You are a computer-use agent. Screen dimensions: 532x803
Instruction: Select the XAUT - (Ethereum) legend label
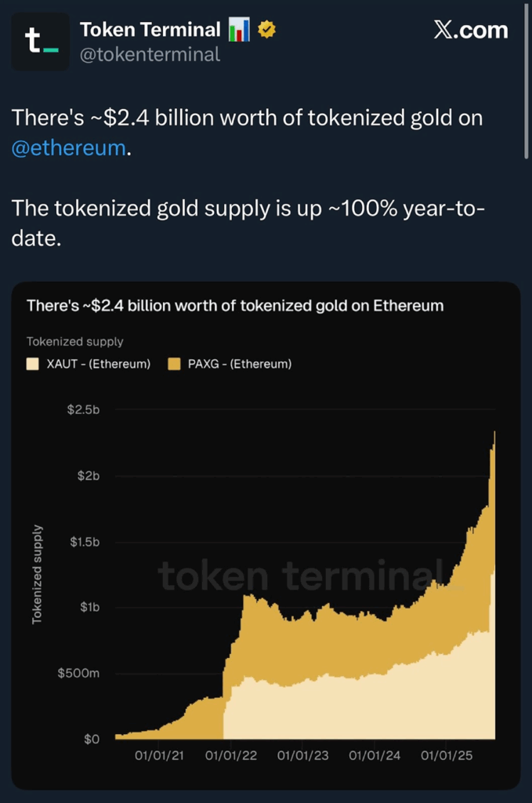tap(99, 364)
